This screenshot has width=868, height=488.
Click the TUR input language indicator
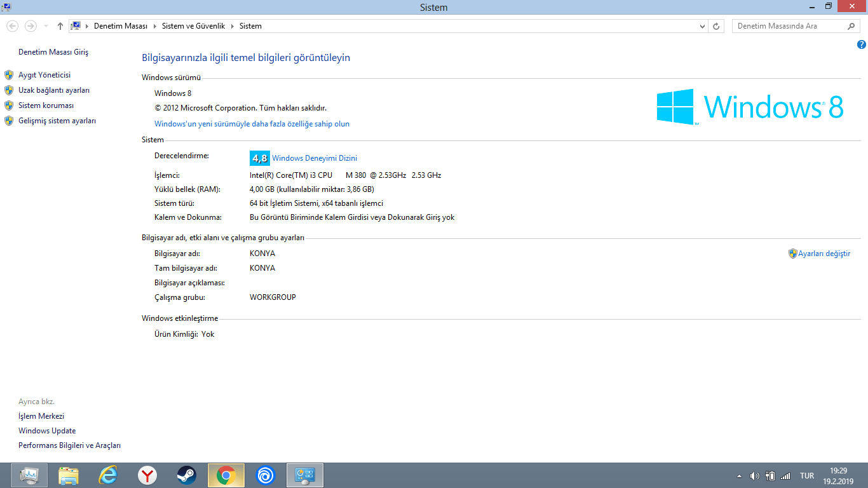(x=807, y=476)
